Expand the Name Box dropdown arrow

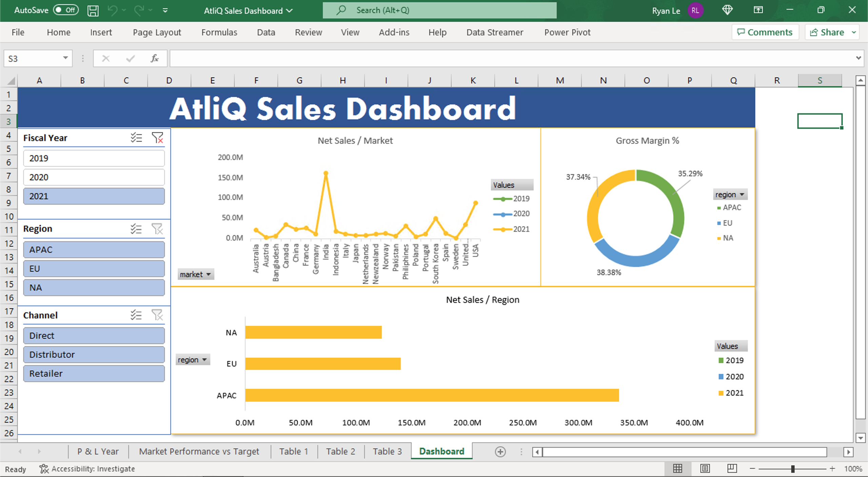pyautogui.click(x=65, y=58)
